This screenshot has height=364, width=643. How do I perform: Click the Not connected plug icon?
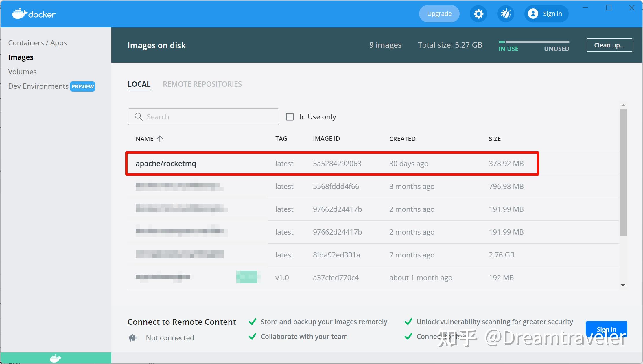[133, 337]
